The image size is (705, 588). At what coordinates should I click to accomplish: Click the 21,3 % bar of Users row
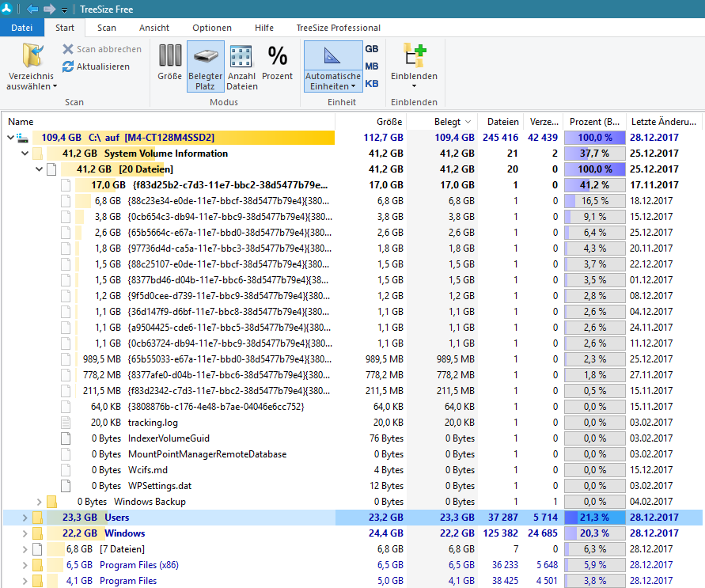point(595,518)
